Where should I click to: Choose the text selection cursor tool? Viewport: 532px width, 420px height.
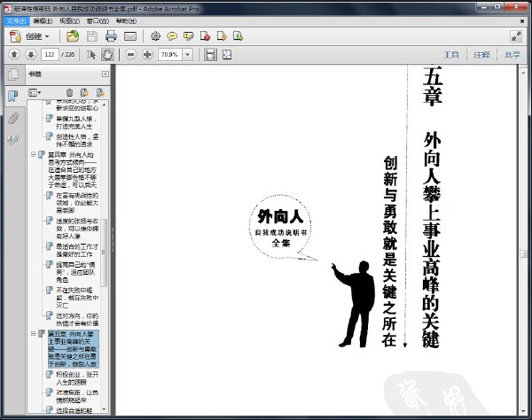coord(91,55)
